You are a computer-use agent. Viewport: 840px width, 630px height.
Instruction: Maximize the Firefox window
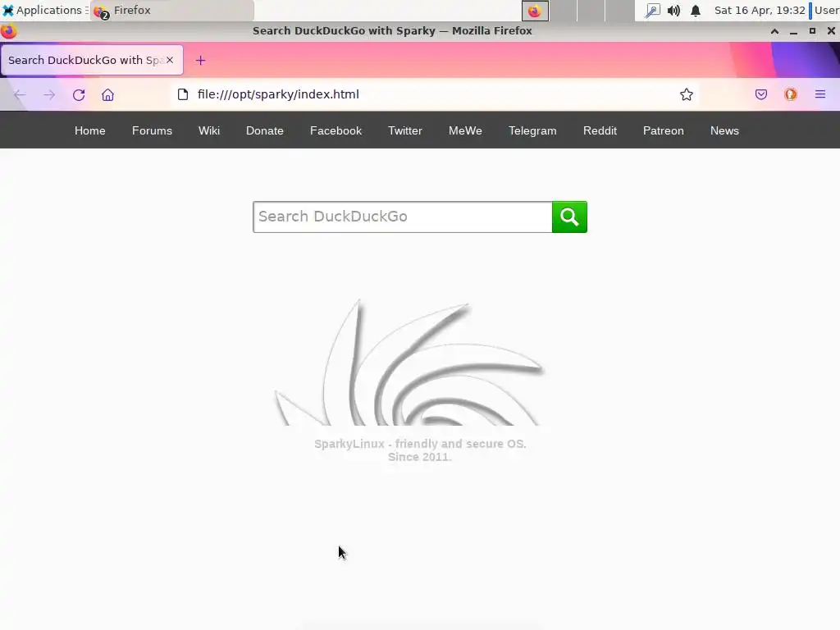tap(812, 31)
